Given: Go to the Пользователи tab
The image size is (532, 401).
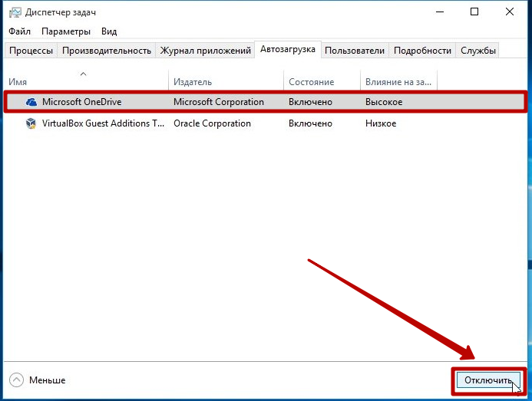Looking at the screenshot, I should point(354,51).
